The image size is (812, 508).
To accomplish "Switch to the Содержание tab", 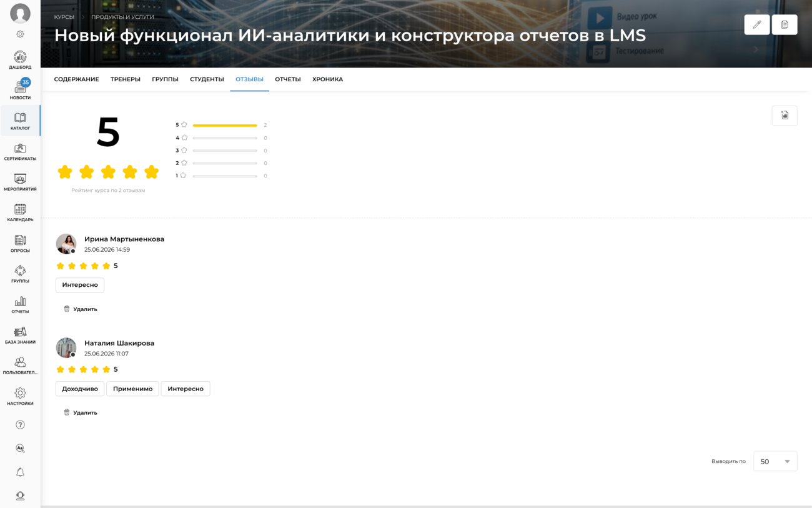I will click(x=76, y=79).
